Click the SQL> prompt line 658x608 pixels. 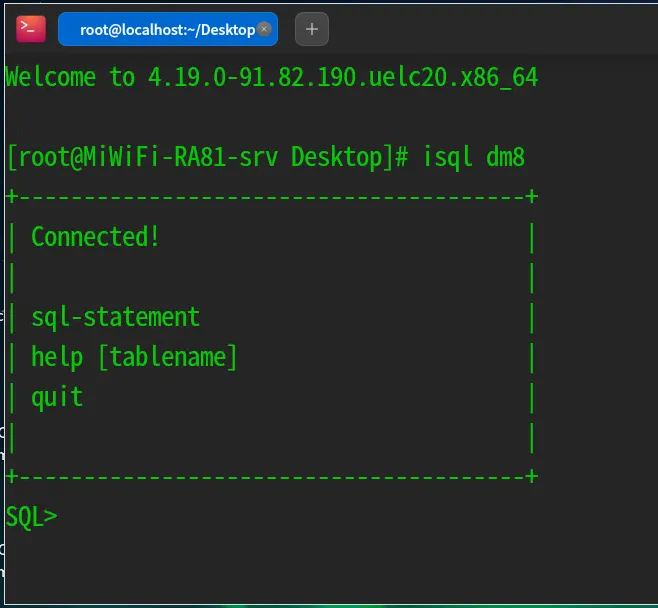coord(32,517)
